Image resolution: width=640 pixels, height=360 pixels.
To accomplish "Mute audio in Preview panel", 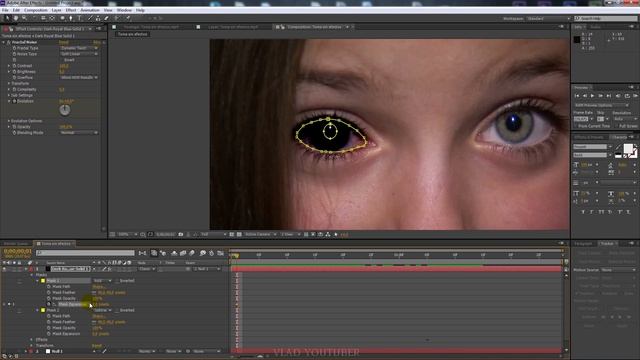I will 618,96.
